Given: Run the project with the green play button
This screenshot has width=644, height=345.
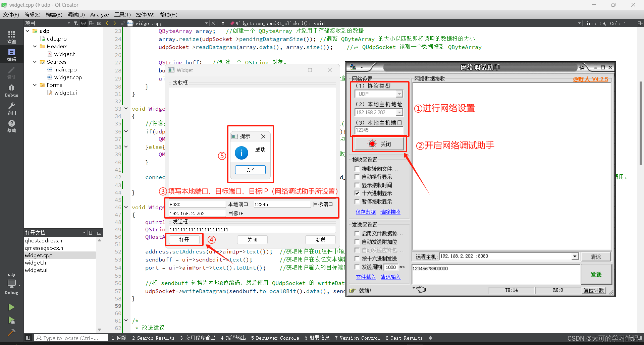Looking at the screenshot, I should coord(11,307).
